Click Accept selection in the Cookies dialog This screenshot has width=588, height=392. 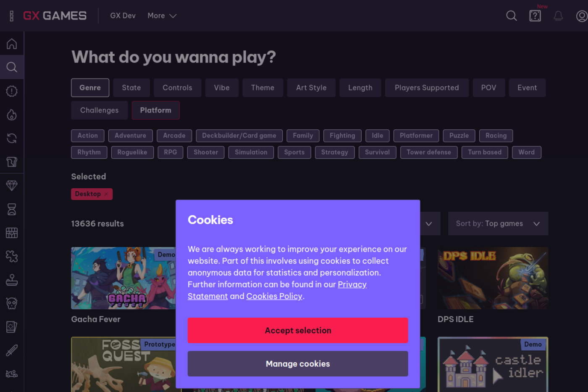[x=298, y=331]
